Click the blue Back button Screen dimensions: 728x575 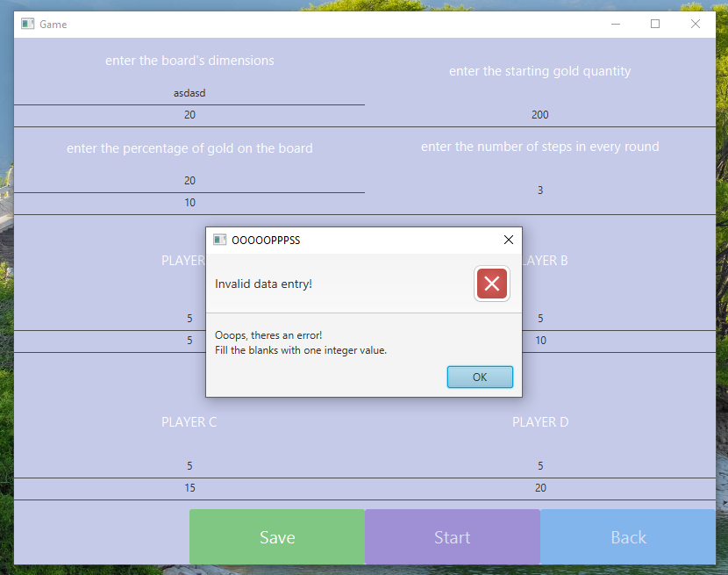(628, 537)
